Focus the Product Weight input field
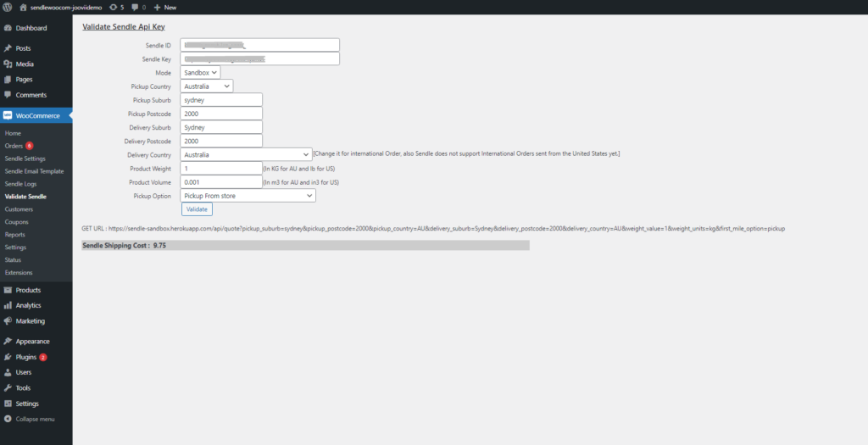The width and height of the screenshot is (868, 445). click(222, 169)
